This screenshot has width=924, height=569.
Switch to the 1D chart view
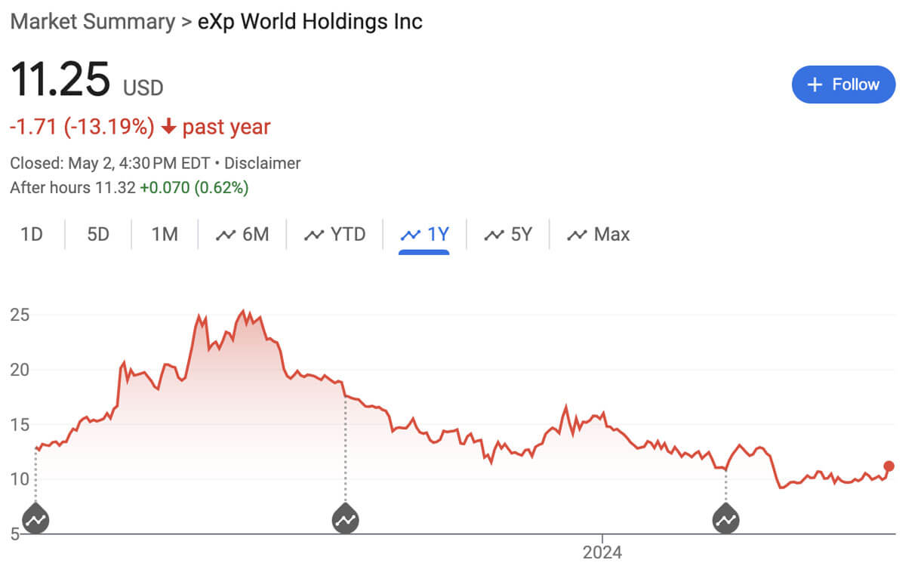click(x=32, y=235)
